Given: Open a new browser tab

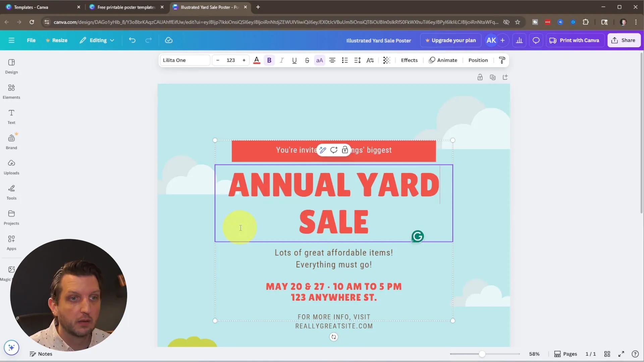Looking at the screenshot, I should click(258, 7).
